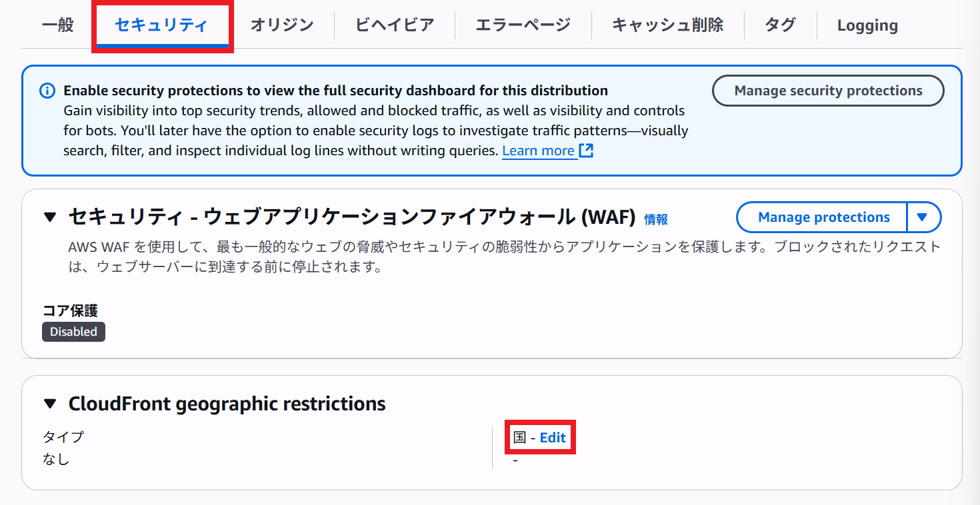Open the dropdown arrow beside Manage protections
The height and width of the screenshot is (505, 980).
pyautogui.click(x=923, y=217)
